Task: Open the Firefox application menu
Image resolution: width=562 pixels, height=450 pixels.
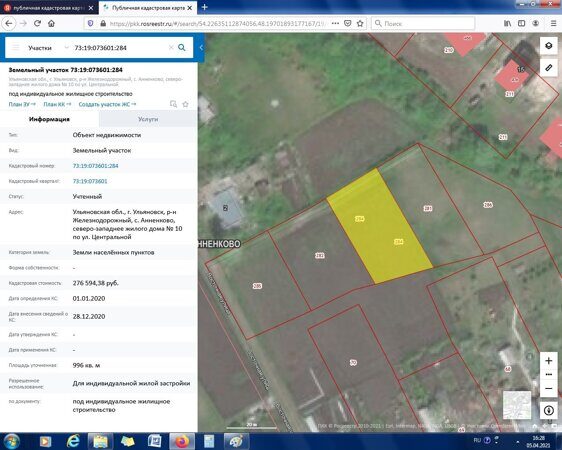Action: tap(553, 24)
